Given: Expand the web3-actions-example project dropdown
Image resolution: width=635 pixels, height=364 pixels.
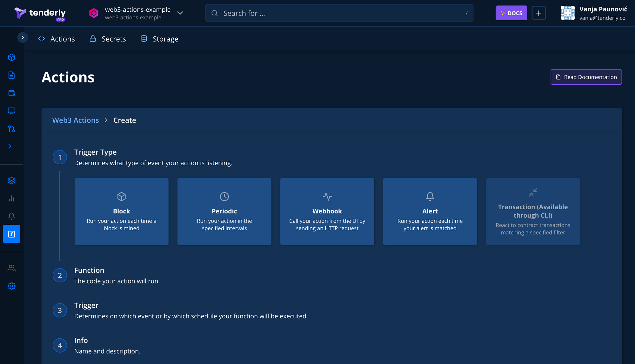Looking at the screenshot, I should click(x=180, y=13).
